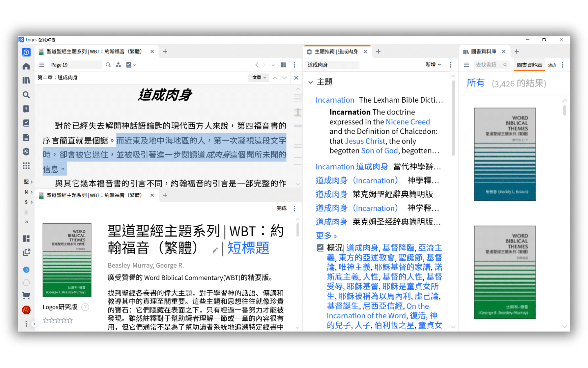588x368 pixels.
Task: Open notifications badge showing 3
Action: [x=26, y=270]
